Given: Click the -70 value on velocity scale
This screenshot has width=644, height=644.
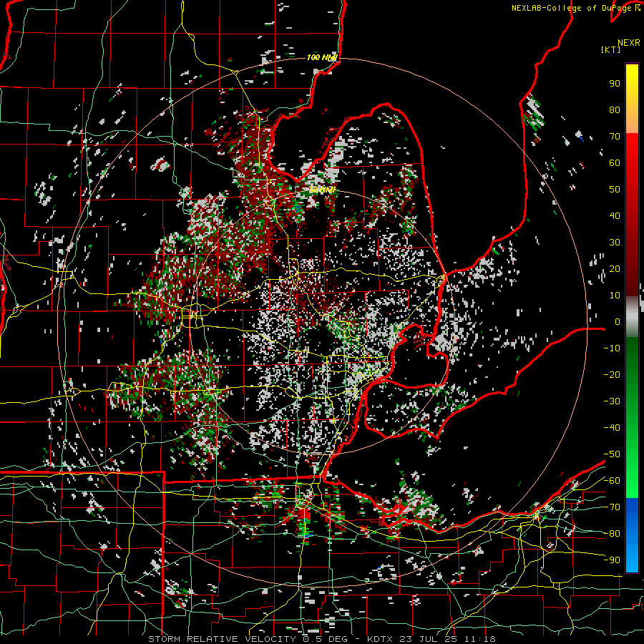Looking at the screenshot, I should [x=612, y=507].
